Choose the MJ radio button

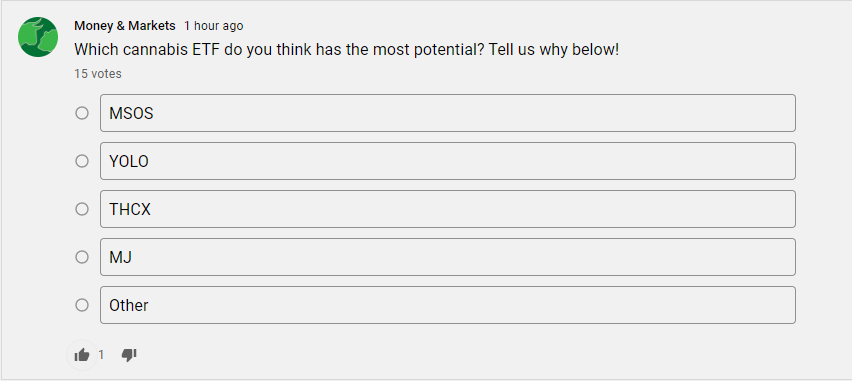pyautogui.click(x=82, y=257)
